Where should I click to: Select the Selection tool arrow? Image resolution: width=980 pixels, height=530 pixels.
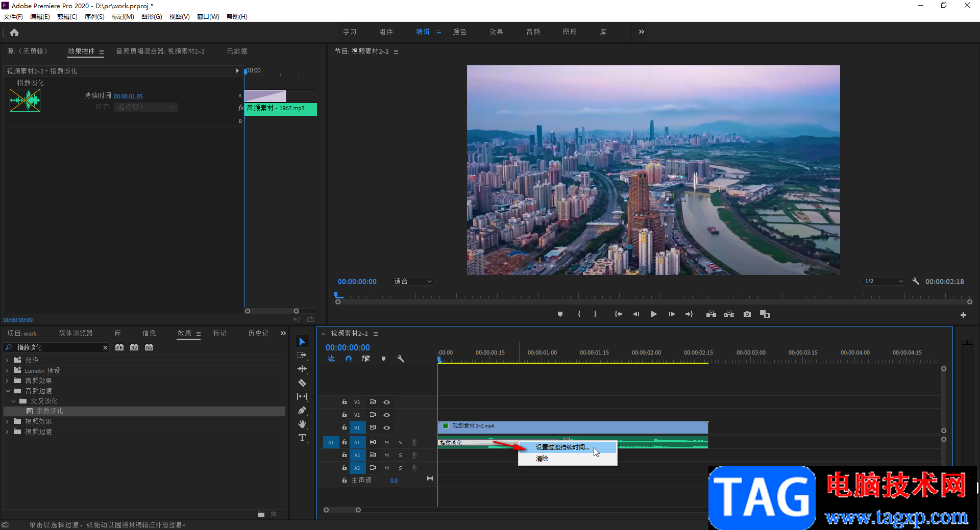(302, 342)
